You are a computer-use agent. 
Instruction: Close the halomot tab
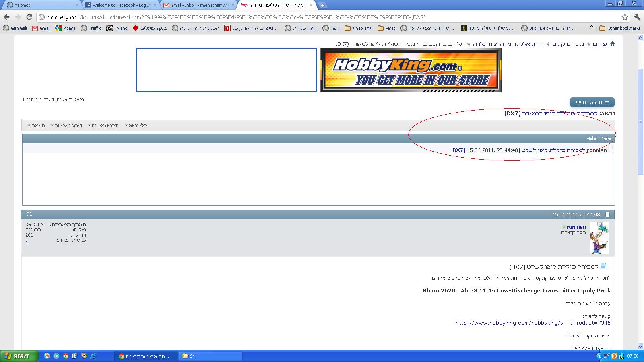pos(77,5)
